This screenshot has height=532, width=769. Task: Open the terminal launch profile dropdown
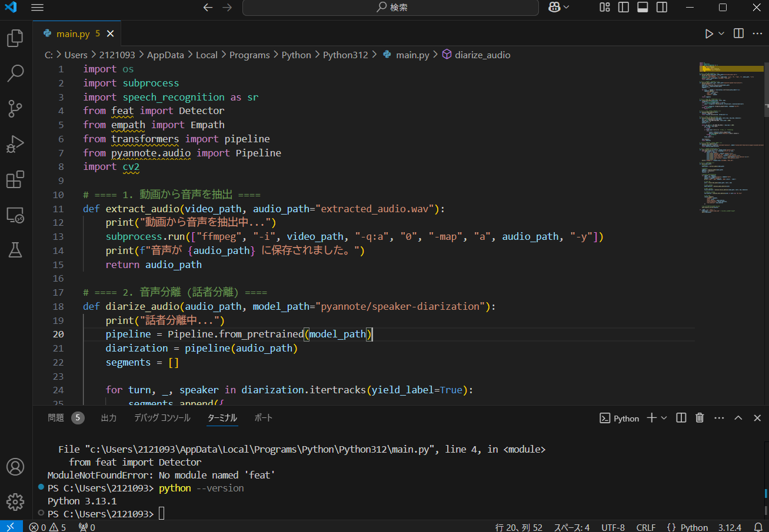pos(664,418)
